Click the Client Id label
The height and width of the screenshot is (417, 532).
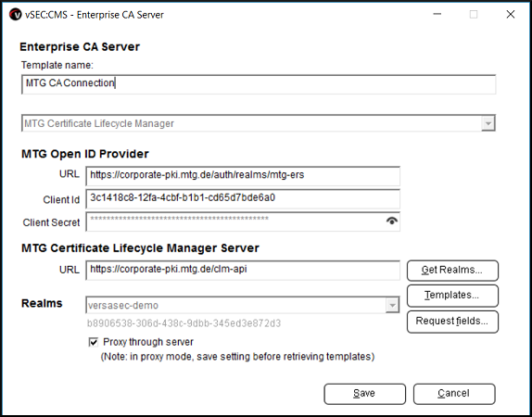tap(61, 200)
